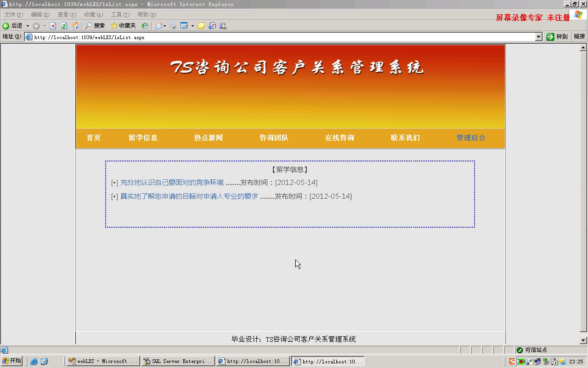Viewport: 588px width, 368px height.
Task: Open the 编辑 menu
Action: pos(40,15)
